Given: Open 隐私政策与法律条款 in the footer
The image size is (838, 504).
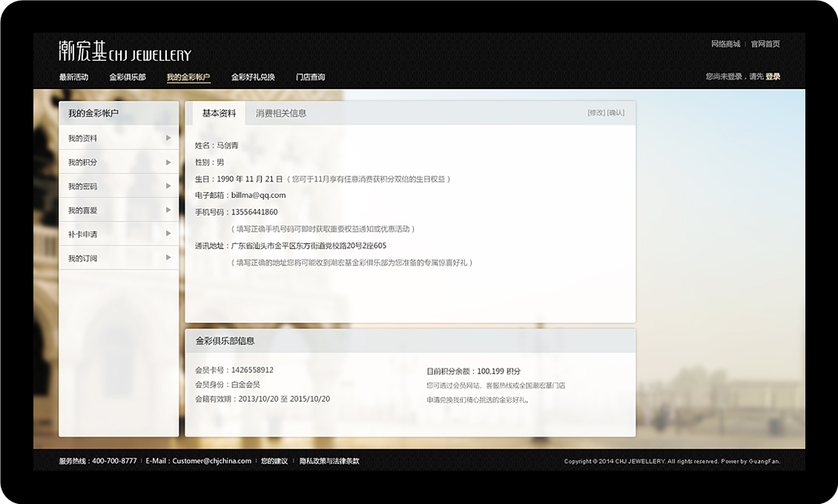Looking at the screenshot, I should tap(329, 461).
